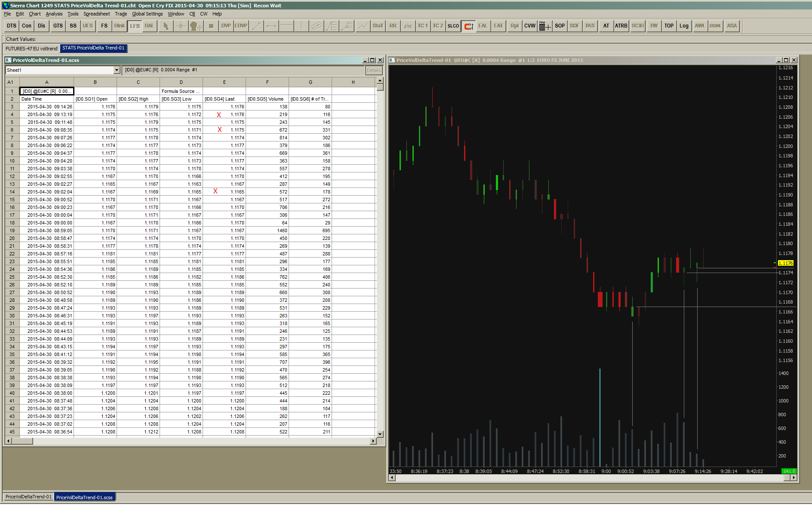Select the extending line segment tool
The height and width of the screenshot is (516, 812).
pyautogui.click(x=271, y=26)
